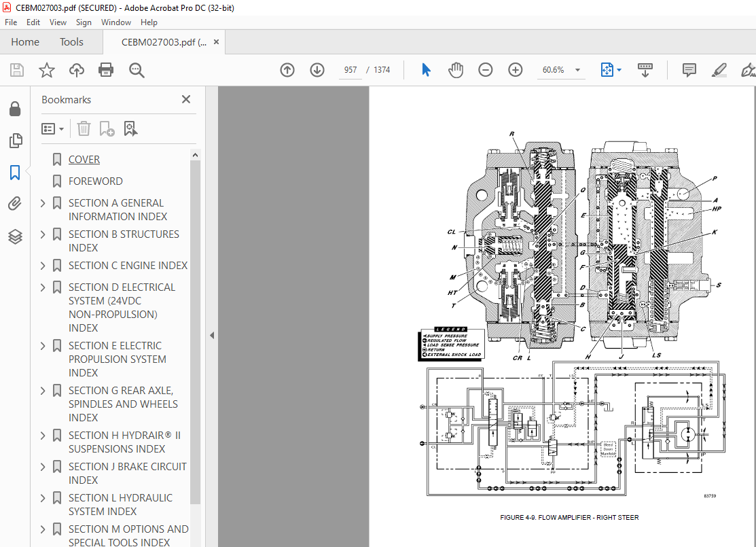Click the zoom percentage field 60.6%
Screen dimensions: 756x547
(552, 70)
